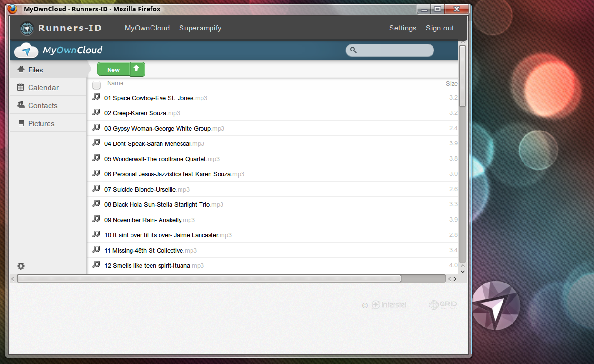Switch to MyOwnCloud in the top navigation

point(147,28)
